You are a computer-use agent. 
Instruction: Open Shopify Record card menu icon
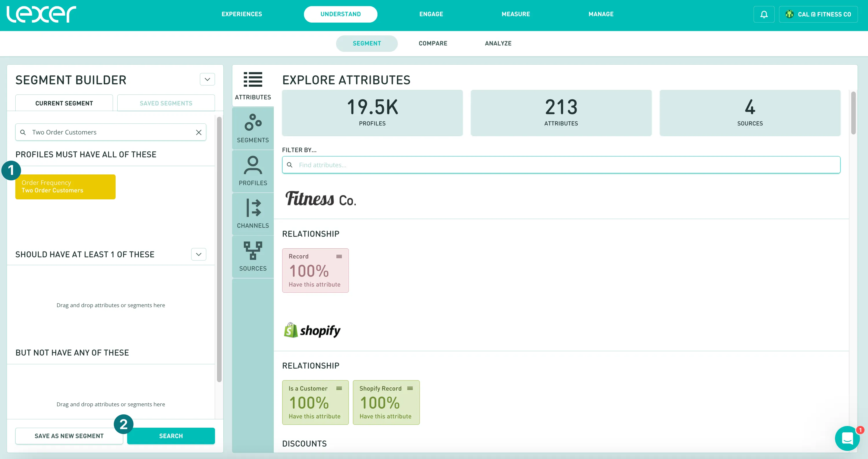tap(410, 388)
